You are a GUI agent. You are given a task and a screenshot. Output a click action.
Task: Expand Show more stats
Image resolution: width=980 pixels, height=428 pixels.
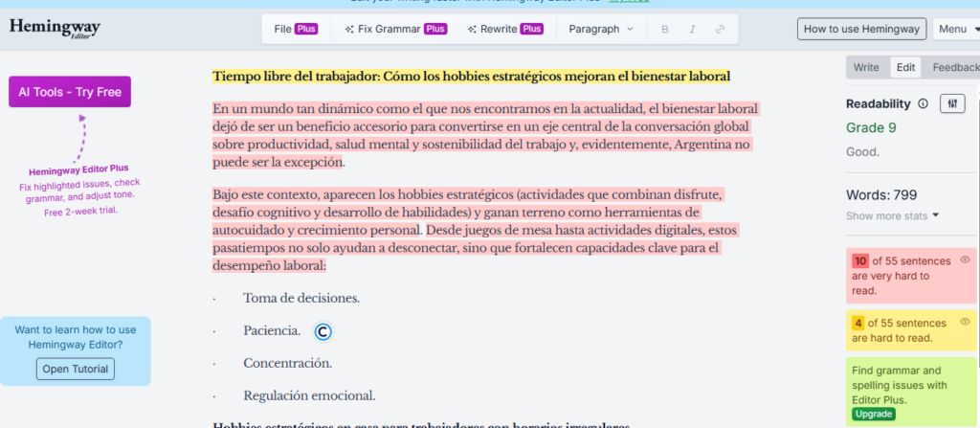[x=893, y=215]
